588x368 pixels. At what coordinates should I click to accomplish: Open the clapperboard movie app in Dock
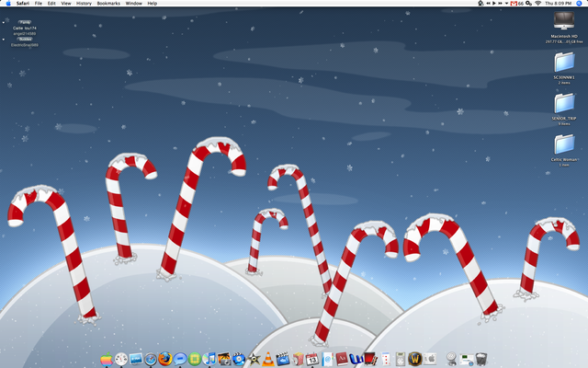pos(283,360)
